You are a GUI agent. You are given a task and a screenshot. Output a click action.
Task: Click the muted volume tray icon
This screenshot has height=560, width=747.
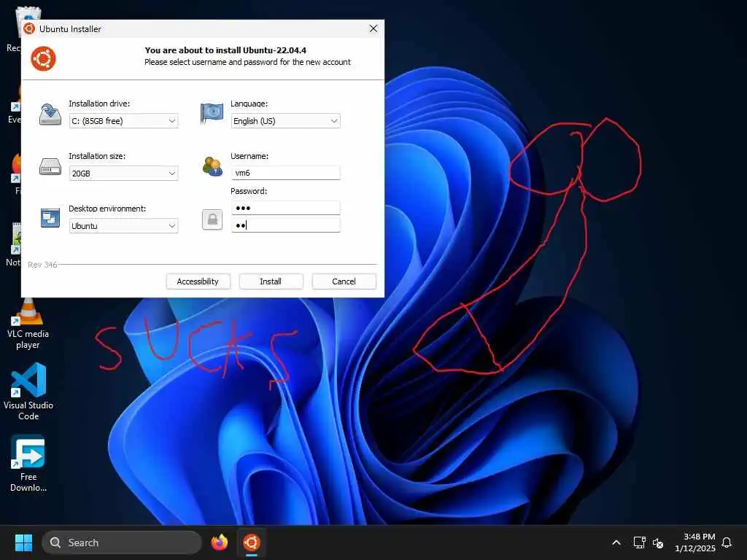coord(658,542)
